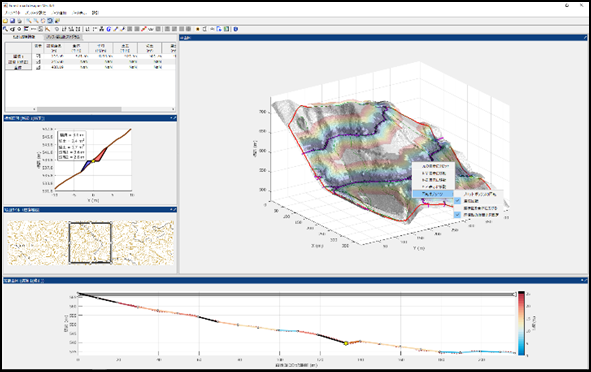Click the red-to-blue colorbar beside the profile plot
This screenshot has width=591, height=372.
click(x=522, y=323)
